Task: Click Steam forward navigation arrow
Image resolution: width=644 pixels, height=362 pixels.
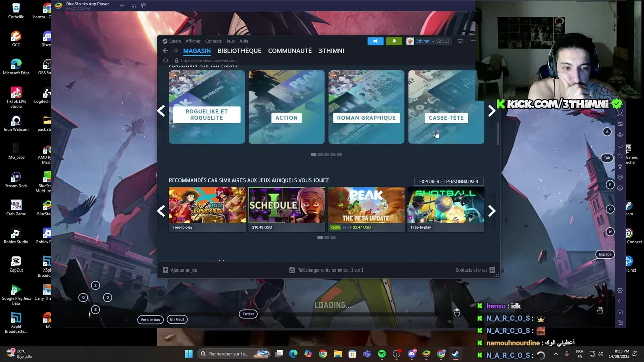Action: (176, 51)
